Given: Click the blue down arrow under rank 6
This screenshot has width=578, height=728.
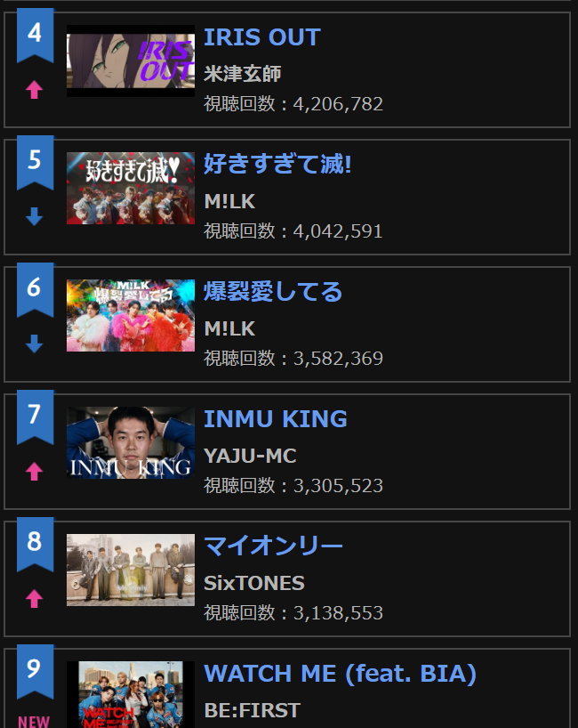Looking at the screenshot, I should [x=35, y=344].
